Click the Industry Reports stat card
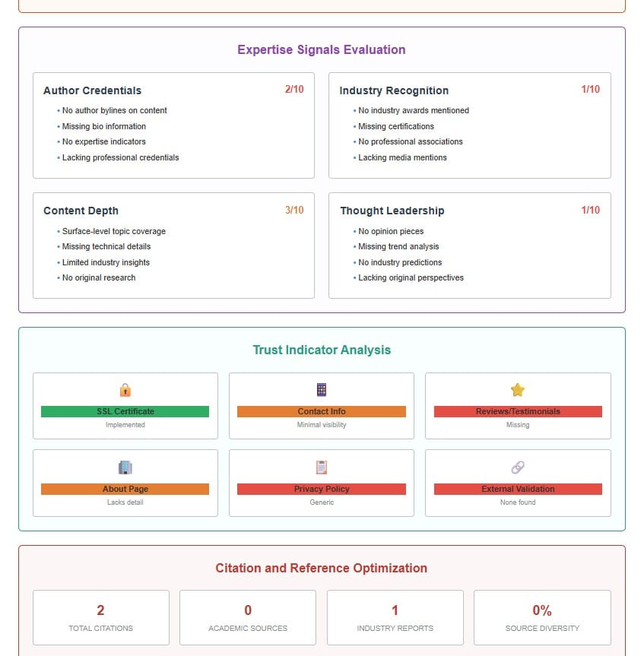The image size is (644, 656). point(395,617)
